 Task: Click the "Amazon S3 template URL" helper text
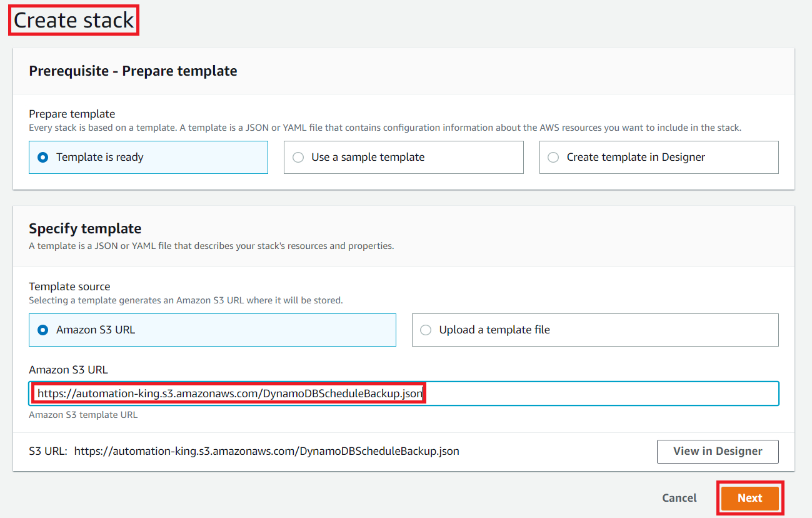83,415
